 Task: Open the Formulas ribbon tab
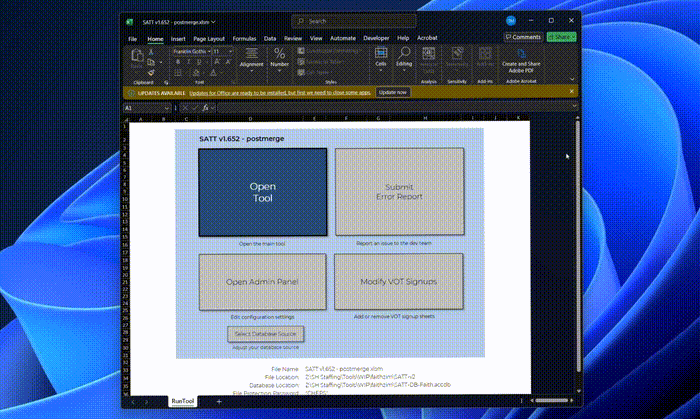pos(244,38)
